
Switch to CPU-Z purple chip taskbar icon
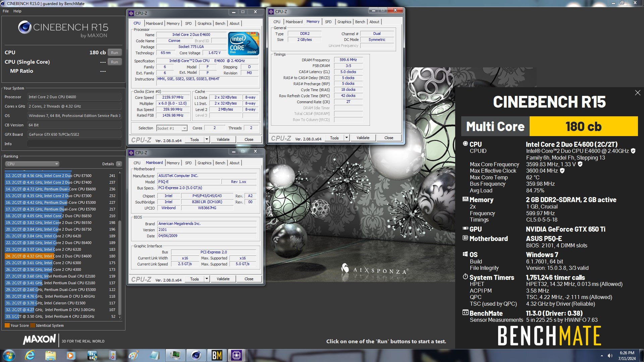point(236,355)
